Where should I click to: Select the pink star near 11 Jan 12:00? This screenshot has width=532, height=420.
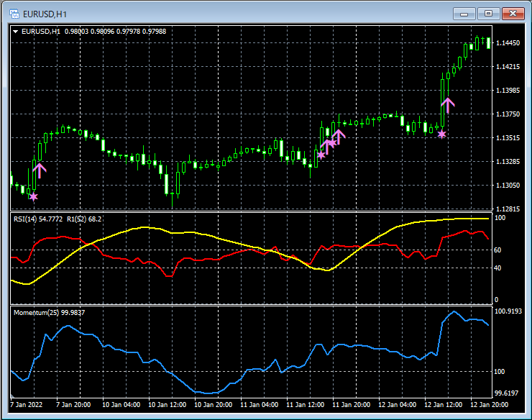[x=321, y=155]
